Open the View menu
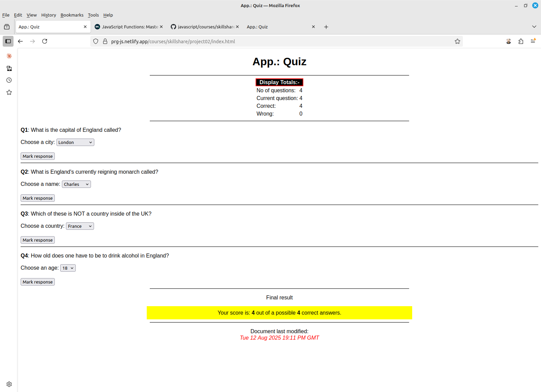Viewport: 541px width, 392px height. (31, 15)
